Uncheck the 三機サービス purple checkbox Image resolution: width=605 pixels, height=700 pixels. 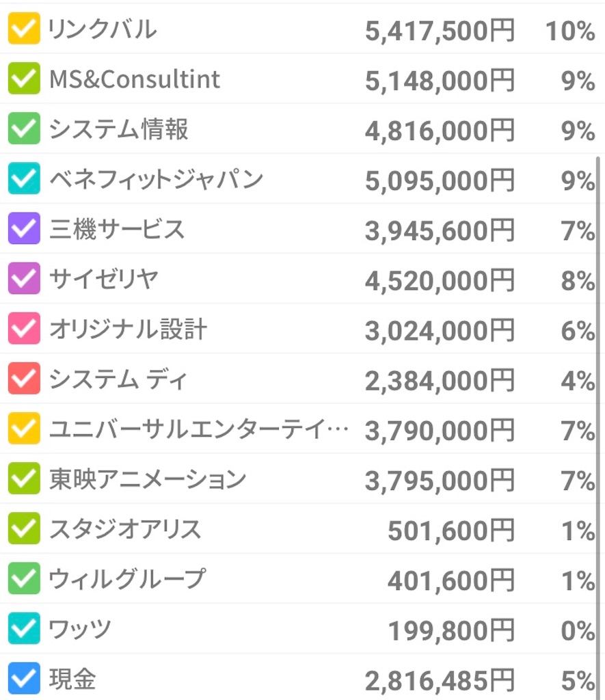24,228
